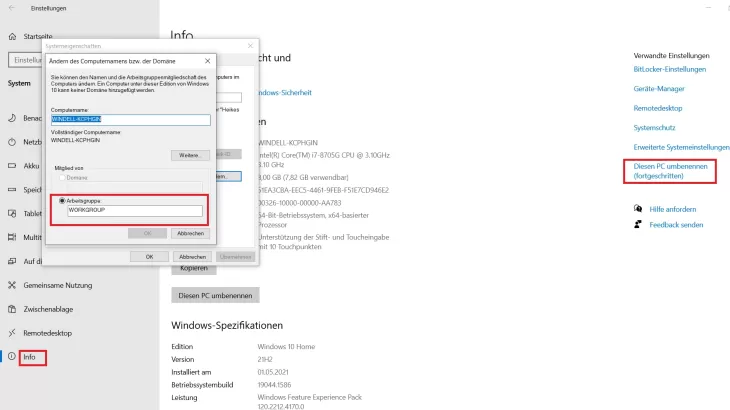Select the Arbeitsgruppe radio button
Viewport: 730px width, 410px height.
62,200
